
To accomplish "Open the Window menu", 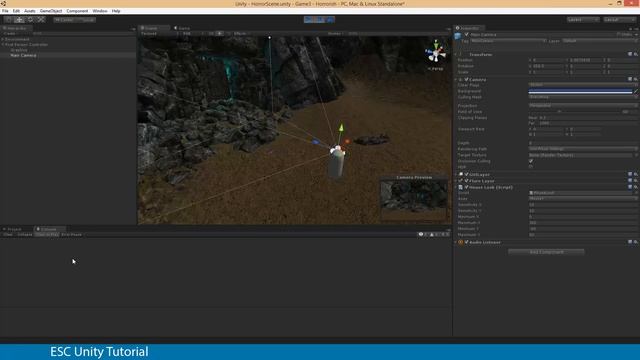I will point(100,11).
